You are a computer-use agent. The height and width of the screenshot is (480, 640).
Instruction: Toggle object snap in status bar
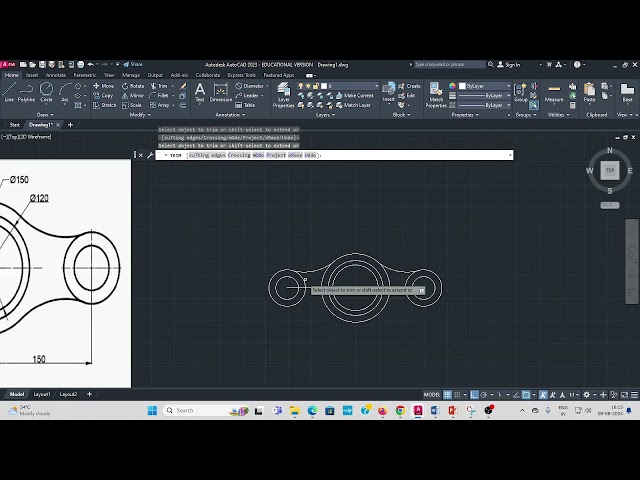(x=526, y=395)
